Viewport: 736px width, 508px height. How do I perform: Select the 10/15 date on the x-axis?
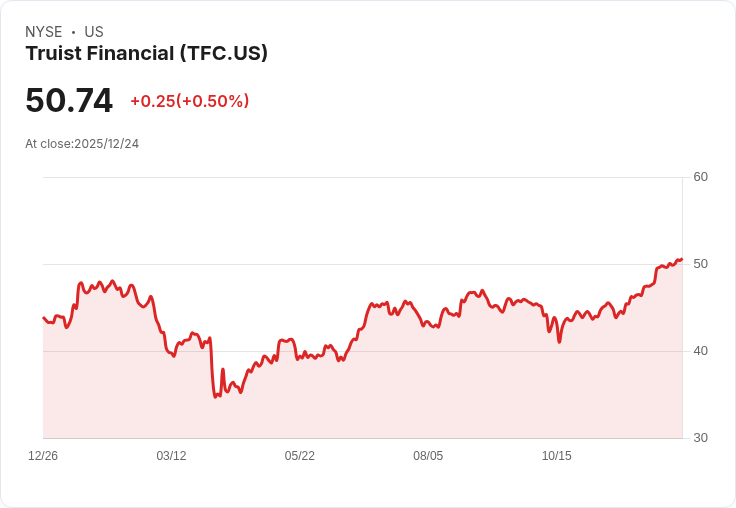[556, 456]
